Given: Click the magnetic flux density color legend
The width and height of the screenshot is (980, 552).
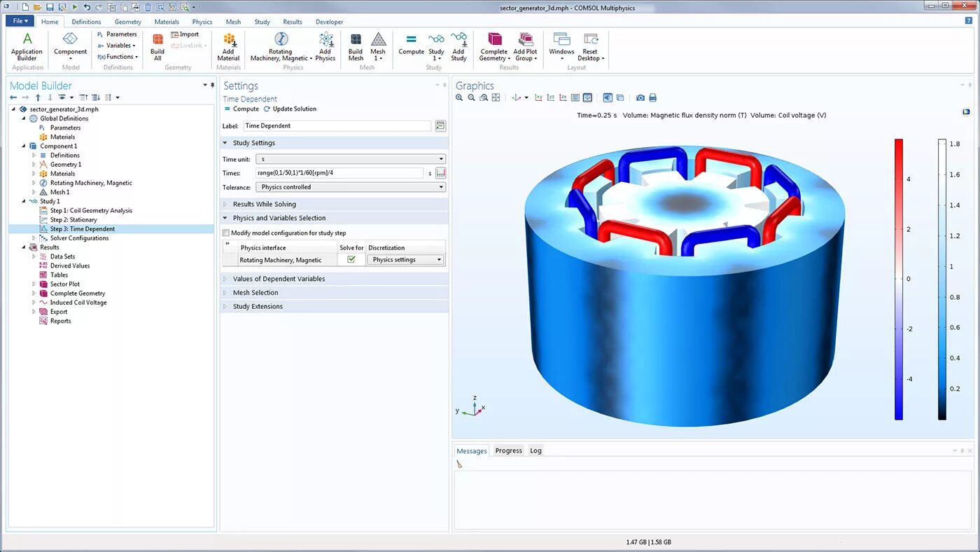Looking at the screenshot, I should pyautogui.click(x=942, y=279).
